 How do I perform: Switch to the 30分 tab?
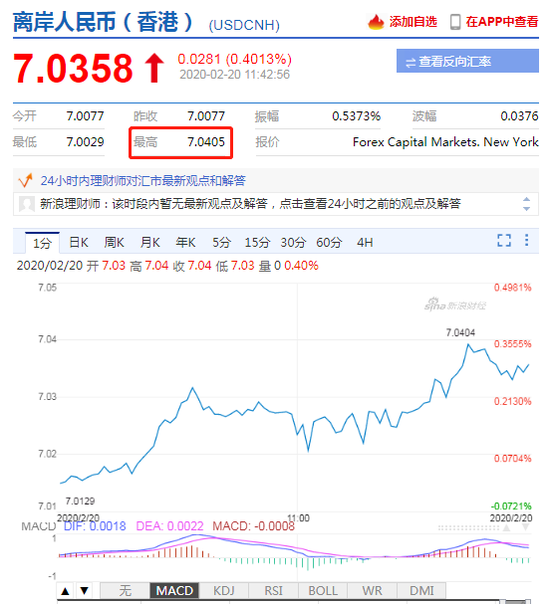[293, 242]
